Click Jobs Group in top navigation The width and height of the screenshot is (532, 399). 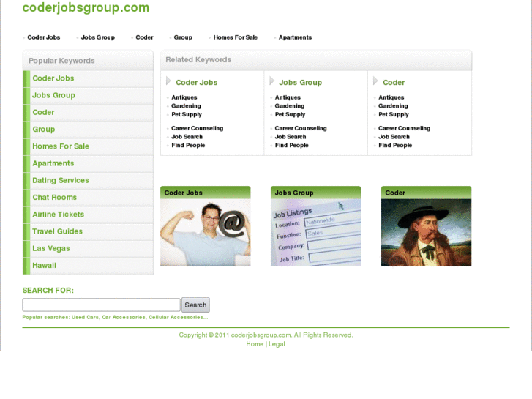point(98,37)
